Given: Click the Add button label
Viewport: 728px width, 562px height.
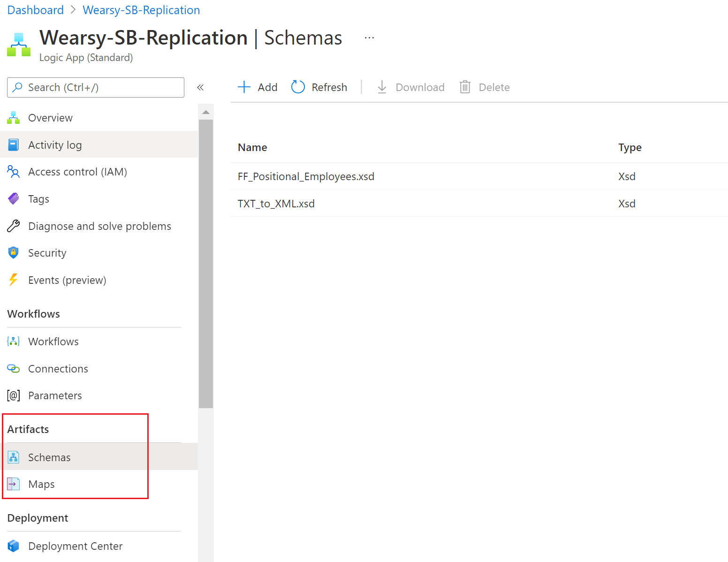Looking at the screenshot, I should pyautogui.click(x=268, y=87).
